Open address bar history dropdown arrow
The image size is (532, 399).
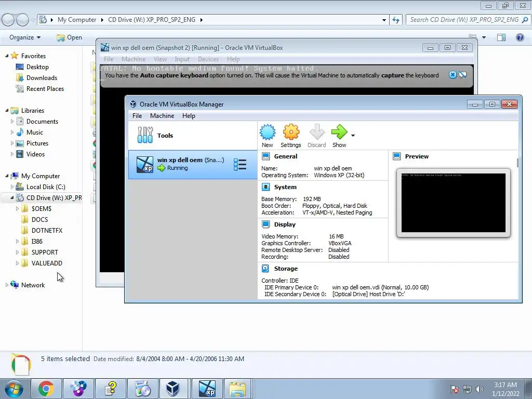pyautogui.click(x=384, y=20)
